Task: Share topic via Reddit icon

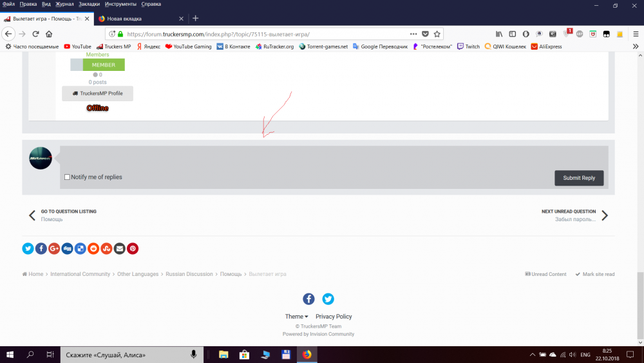Action: (93, 248)
